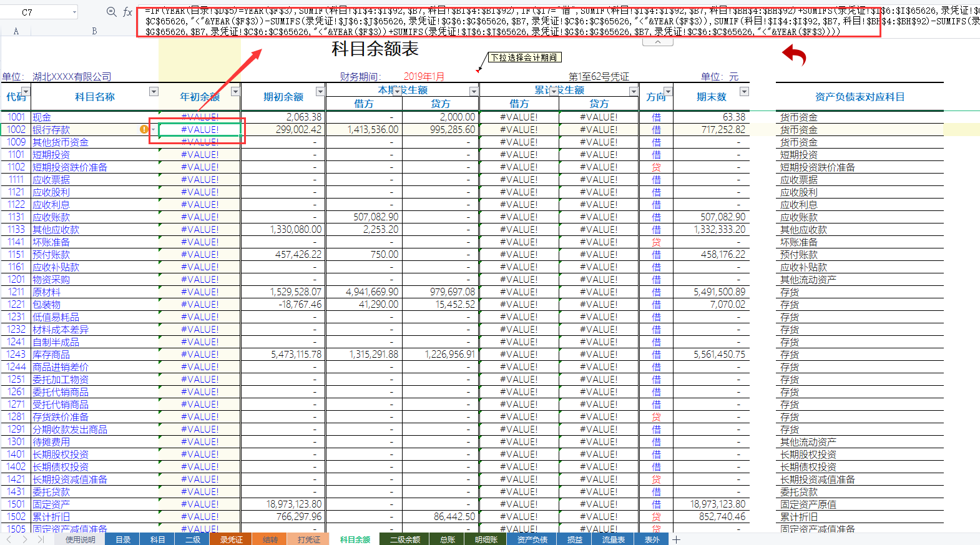Select the 期末数 cell 717,252.82

(x=711, y=129)
